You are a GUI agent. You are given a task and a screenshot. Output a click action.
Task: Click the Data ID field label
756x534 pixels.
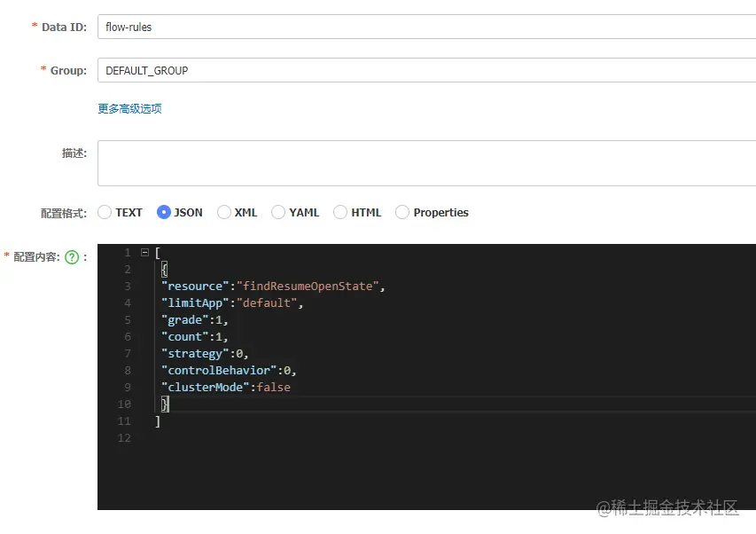coord(64,27)
